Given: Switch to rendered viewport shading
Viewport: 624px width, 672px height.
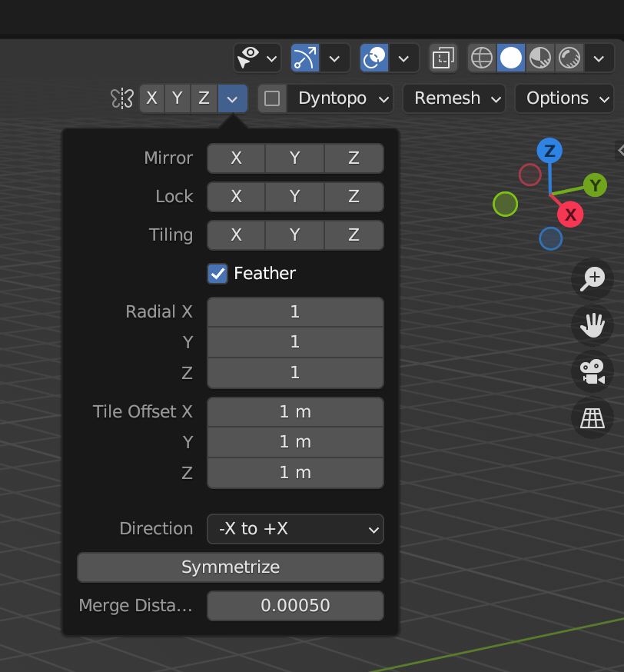Looking at the screenshot, I should point(569,58).
